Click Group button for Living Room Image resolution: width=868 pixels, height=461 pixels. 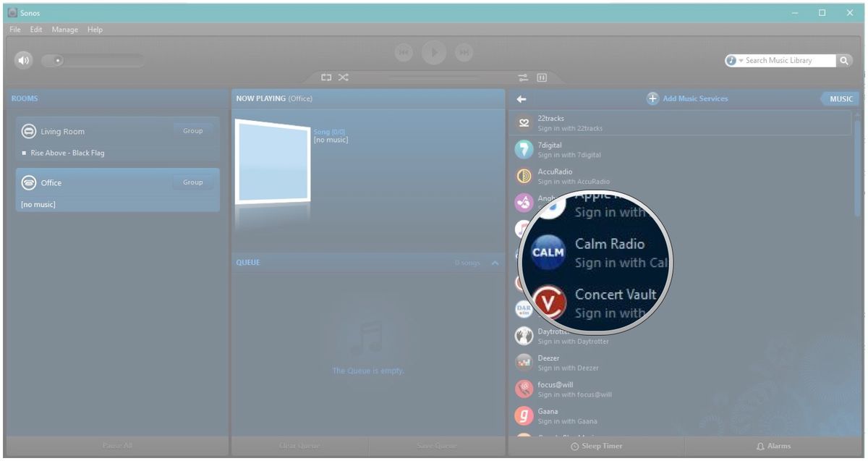[192, 131]
